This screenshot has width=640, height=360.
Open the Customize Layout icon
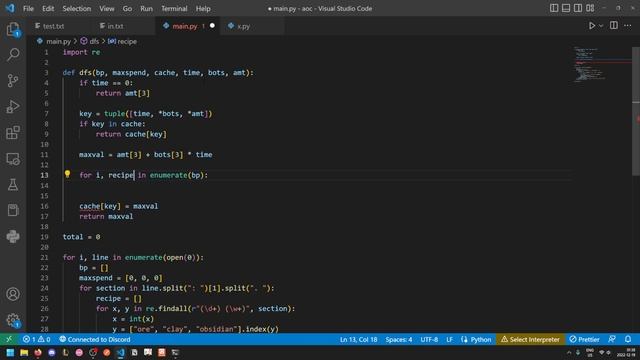[x=590, y=8]
